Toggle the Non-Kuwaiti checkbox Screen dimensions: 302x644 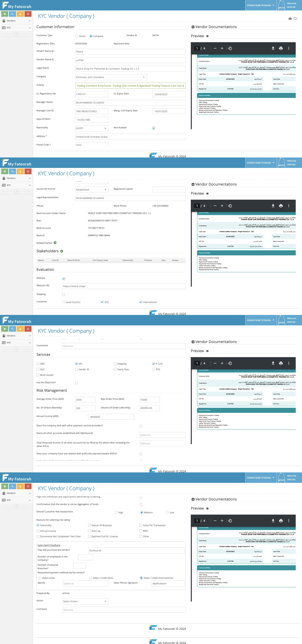pos(154,128)
